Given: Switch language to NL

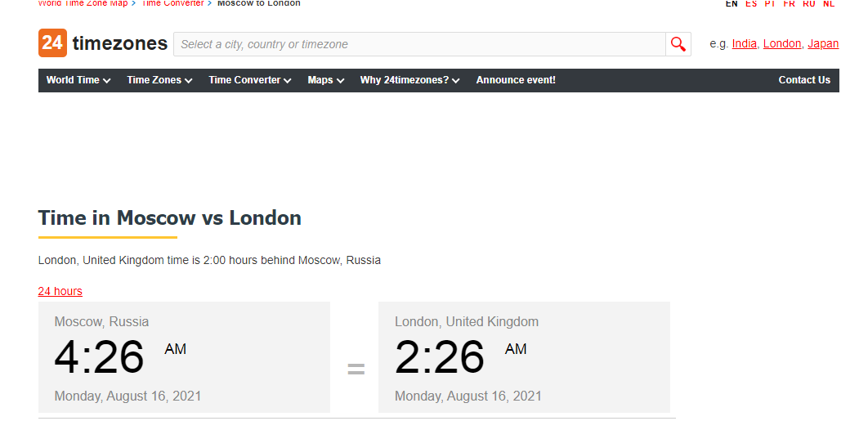Looking at the screenshot, I should tap(829, 3).
